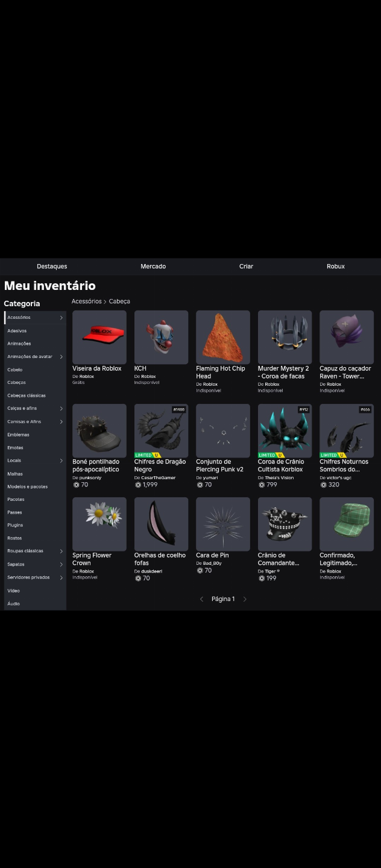Open creator duskdeerl's profile link

tap(151, 571)
